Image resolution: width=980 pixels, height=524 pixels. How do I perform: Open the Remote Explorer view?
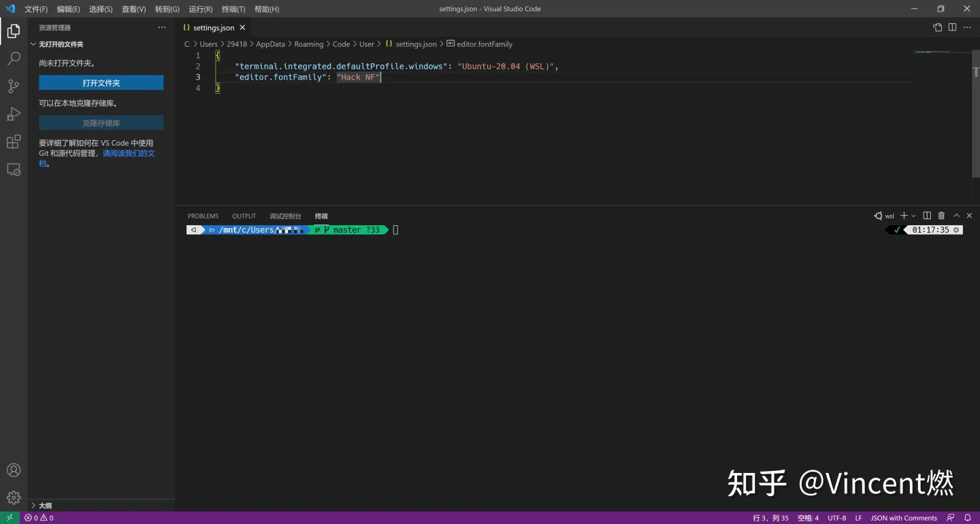pyautogui.click(x=14, y=170)
